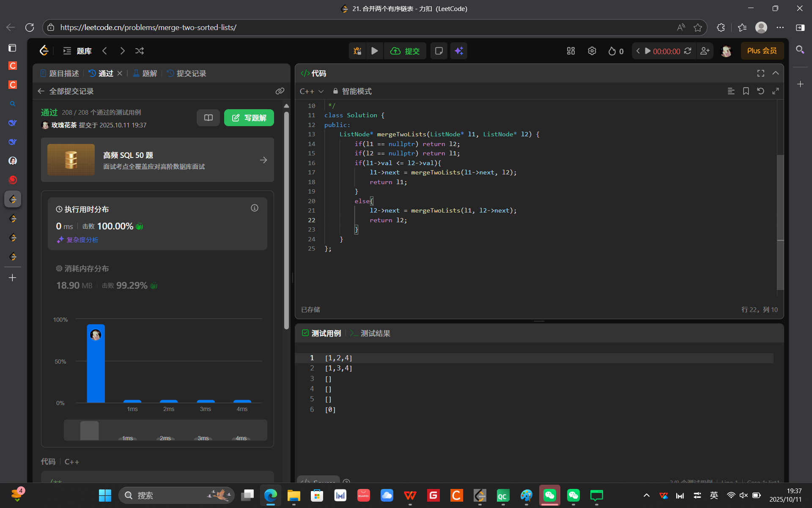Viewport: 812px width, 508px height.
Task: Open the C++ language dropdown
Action: 311,91
